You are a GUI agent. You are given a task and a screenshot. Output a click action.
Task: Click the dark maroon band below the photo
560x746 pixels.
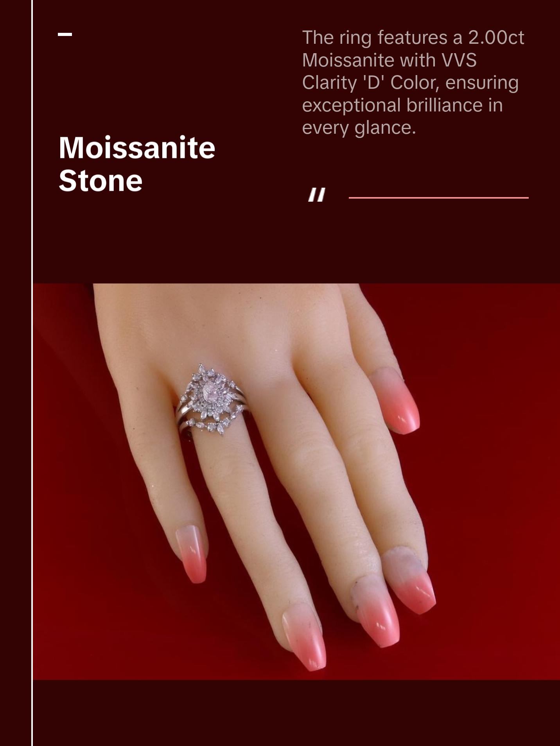coord(296,712)
